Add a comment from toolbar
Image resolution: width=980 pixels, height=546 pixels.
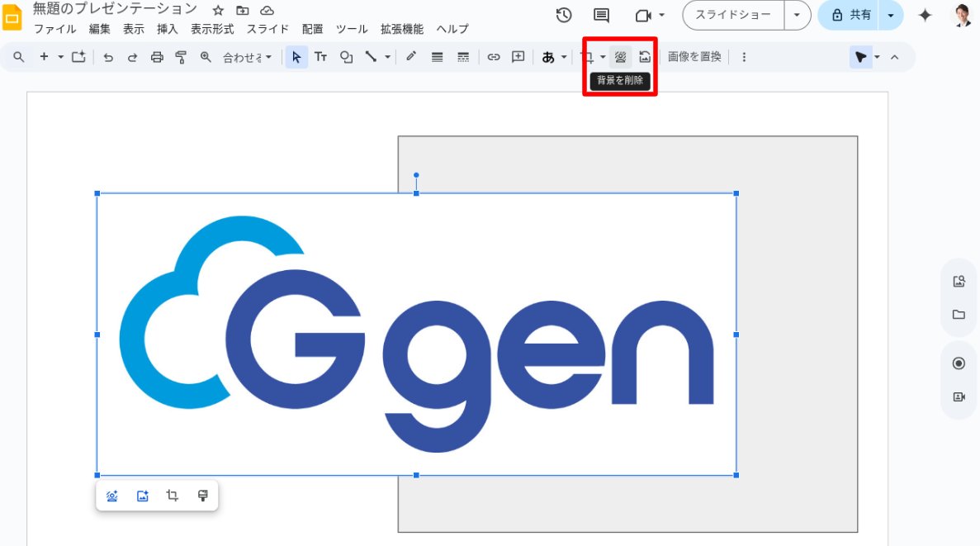pyautogui.click(x=518, y=57)
